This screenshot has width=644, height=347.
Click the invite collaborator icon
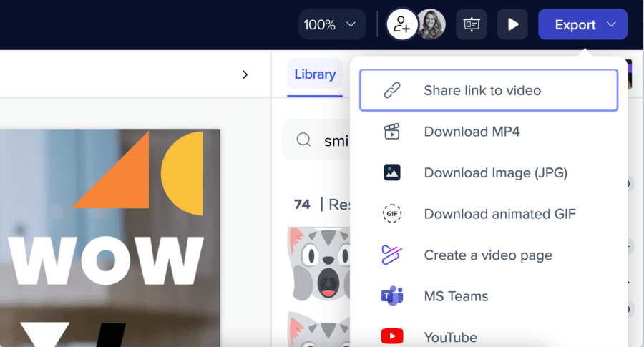pos(401,24)
